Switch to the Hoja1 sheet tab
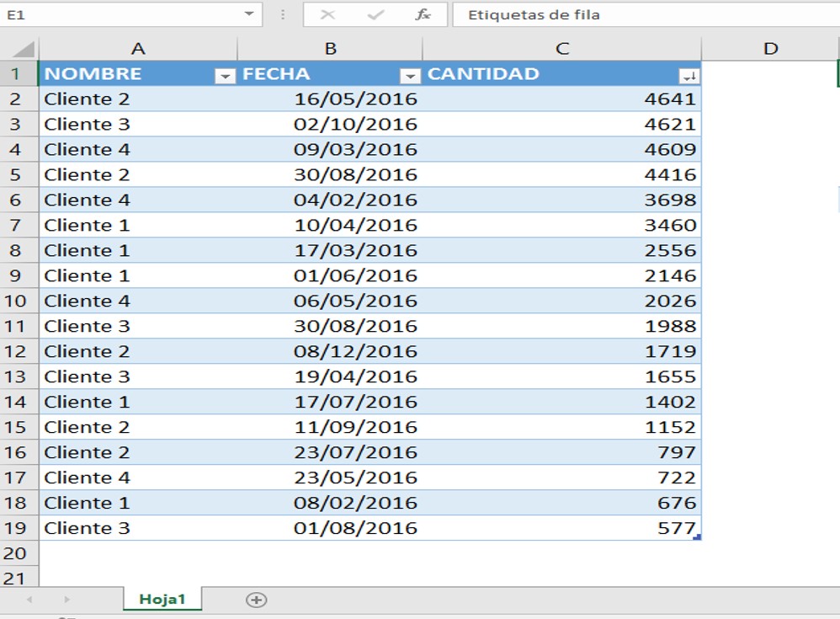 162,599
